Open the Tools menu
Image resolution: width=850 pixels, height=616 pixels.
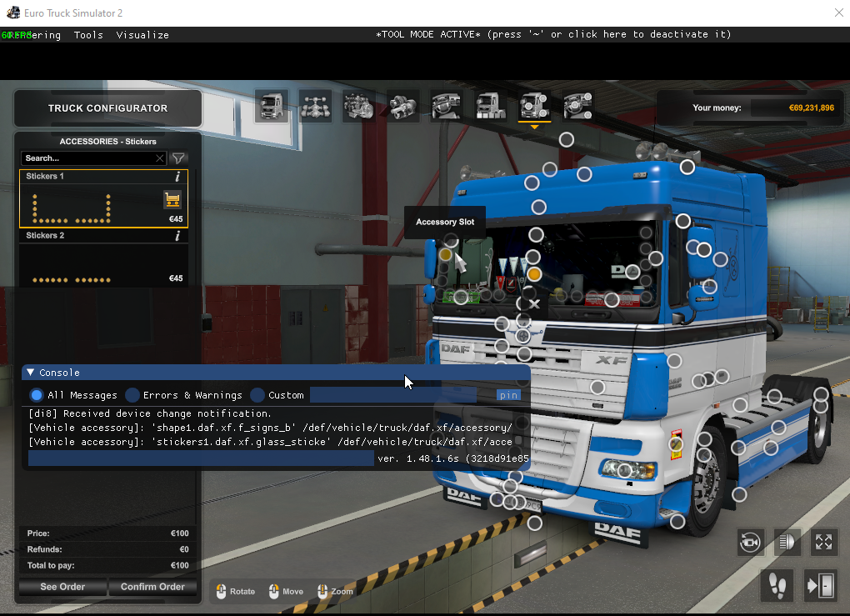[x=88, y=35]
